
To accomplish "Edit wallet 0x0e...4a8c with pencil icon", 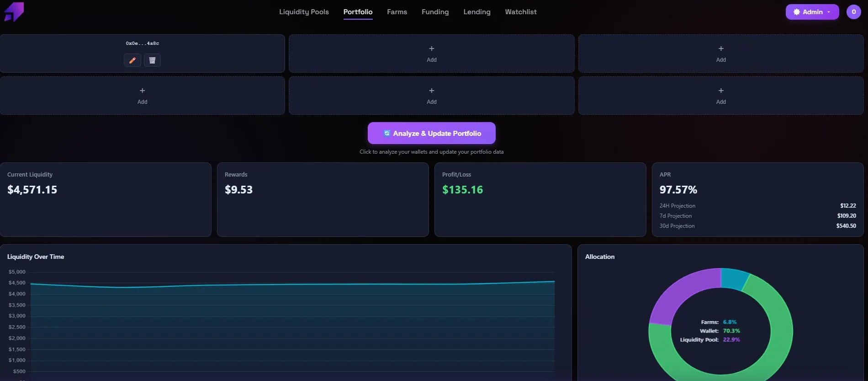I will 132,60.
